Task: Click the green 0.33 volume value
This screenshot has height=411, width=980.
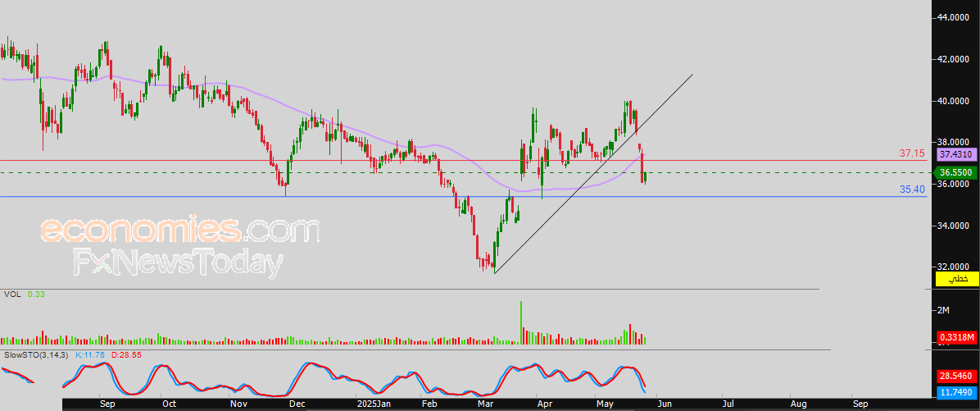Action: point(34,294)
